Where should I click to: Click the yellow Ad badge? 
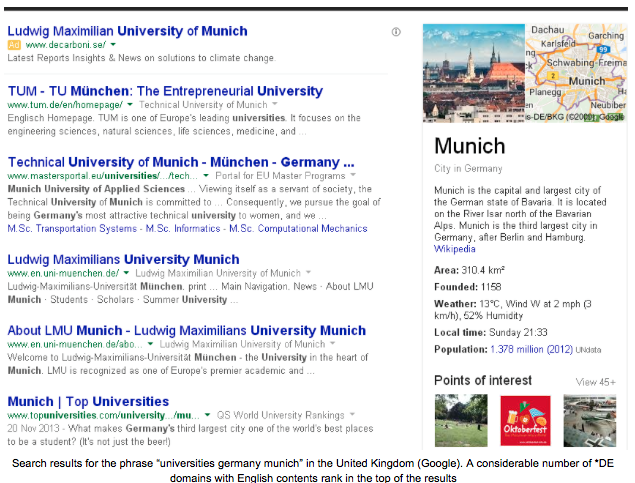pos(14,45)
